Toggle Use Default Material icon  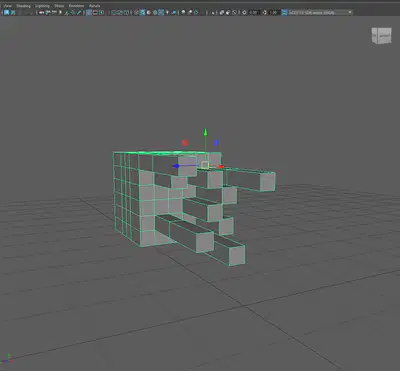[x=148, y=12]
